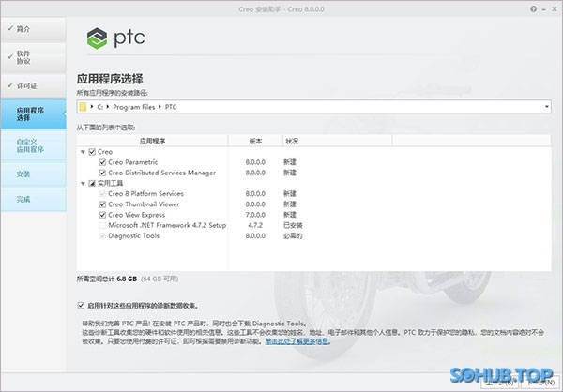Viewport: 563px width, 392px height.
Task: Open the install path dropdown arrow
Action: pyautogui.click(x=546, y=107)
